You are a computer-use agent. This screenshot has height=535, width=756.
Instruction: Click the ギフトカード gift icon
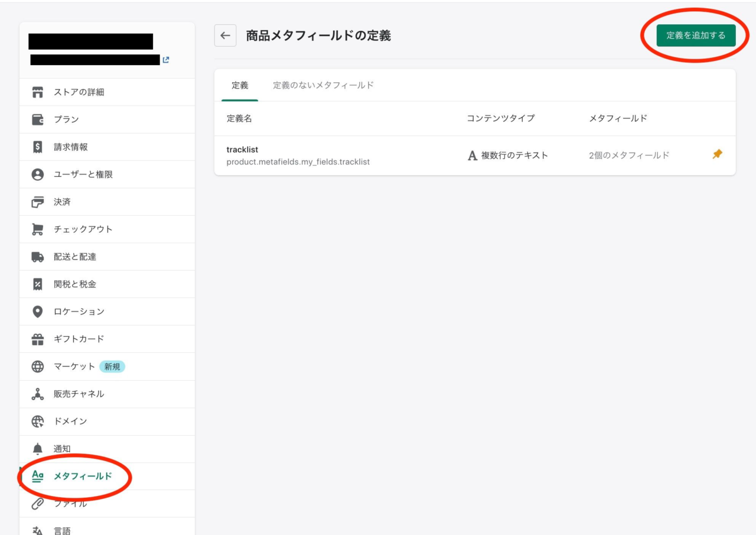(x=38, y=339)
